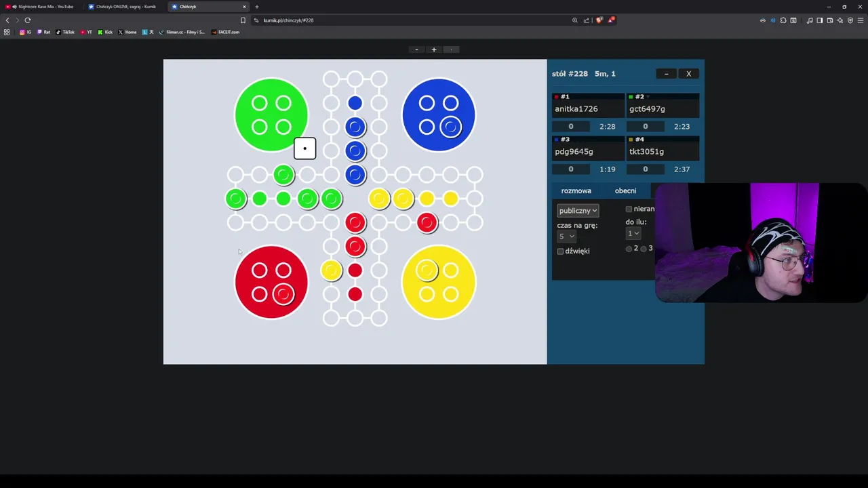The image size is (868, 488).
Task: Switch to the rozmowa tab
Action: (x=576, y=191)
